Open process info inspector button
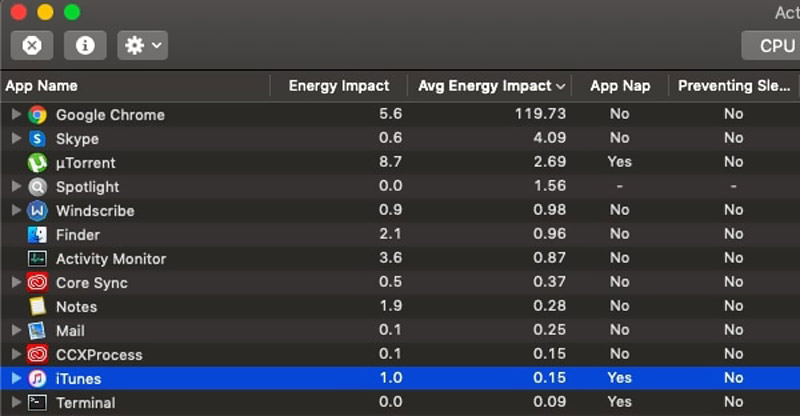Viewport: 800px width, 416px height. click(85, 45)
